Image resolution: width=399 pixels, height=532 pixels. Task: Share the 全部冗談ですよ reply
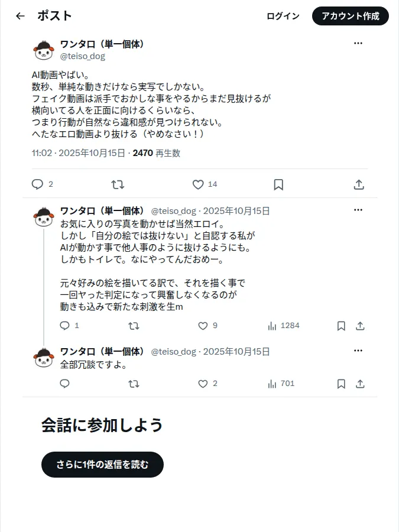361,384
